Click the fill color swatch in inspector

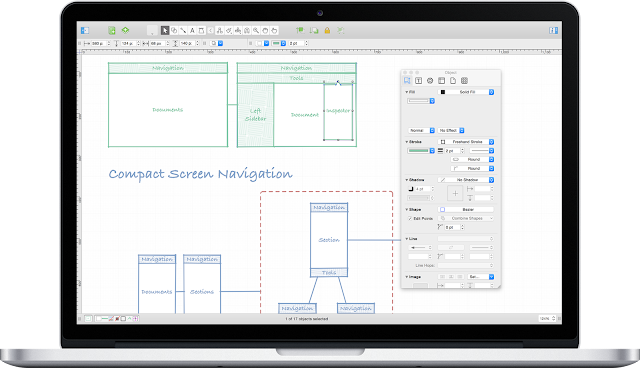click(x=418, y=101)
